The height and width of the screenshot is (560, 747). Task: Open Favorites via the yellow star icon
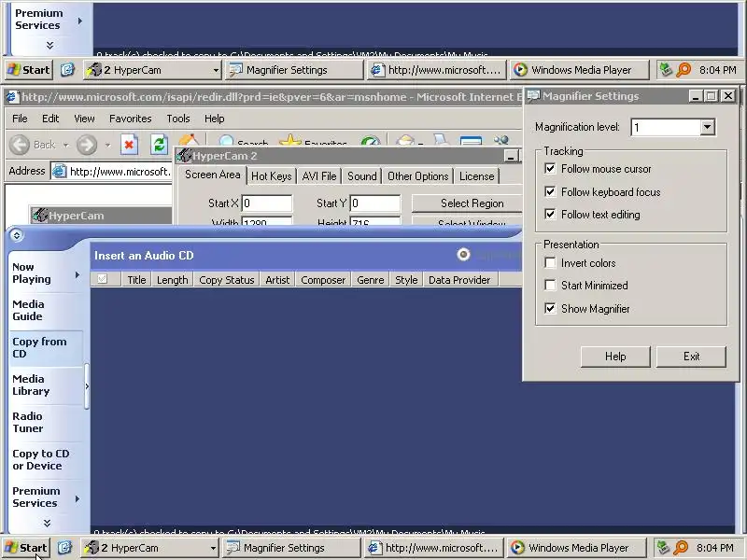tap(290, 141)
